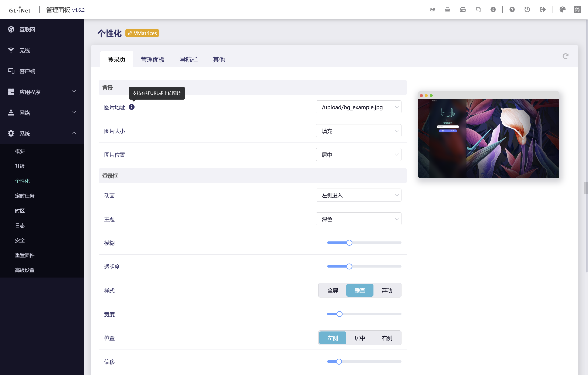Click the VMatrices link badge
Screen dimensions: 588x375
click(x=142, y=33)
